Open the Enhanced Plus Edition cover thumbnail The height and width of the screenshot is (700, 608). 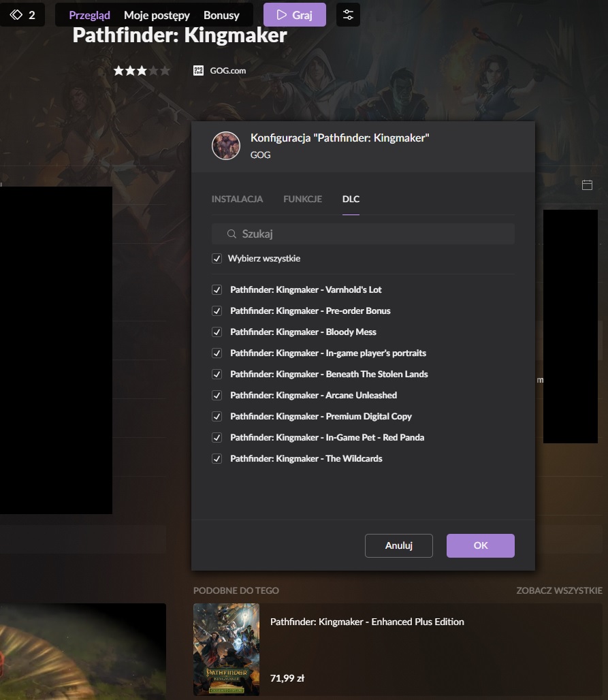pos(226,650)
